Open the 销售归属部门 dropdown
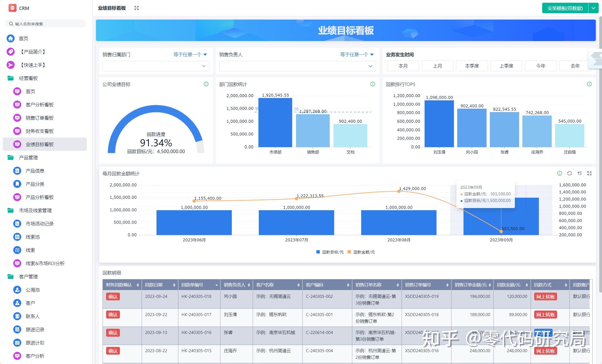Screen dimensions: 602x364 pyautogui.click(x=156, y=66)
